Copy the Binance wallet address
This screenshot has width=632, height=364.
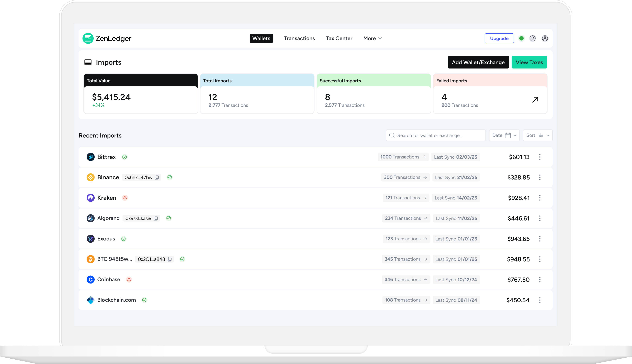pyautogui.click(x=157, y=177)
